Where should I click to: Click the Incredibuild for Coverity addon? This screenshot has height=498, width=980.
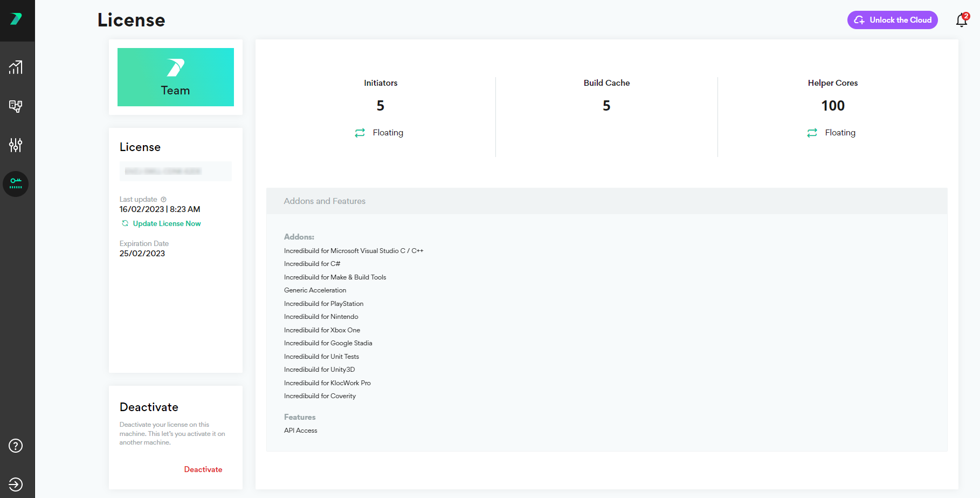coord(320,396)
